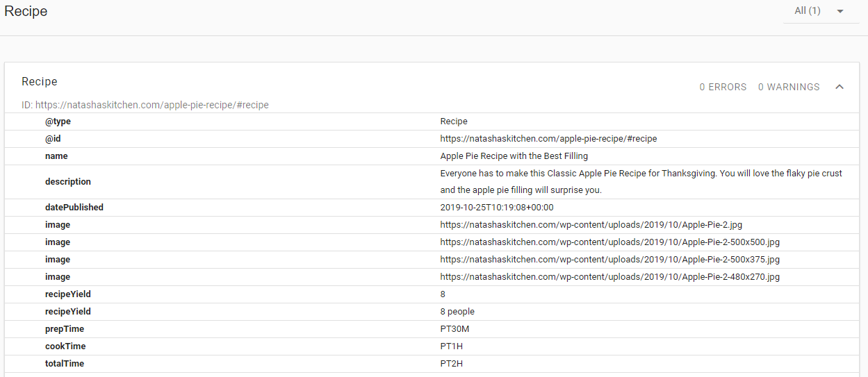Select the totalTime property label
Screen dimensions: 868x377
click(x=65, y=364)
